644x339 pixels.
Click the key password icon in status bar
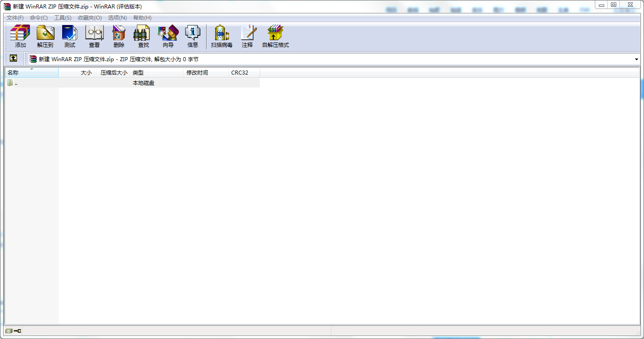(x=17, y=331)
